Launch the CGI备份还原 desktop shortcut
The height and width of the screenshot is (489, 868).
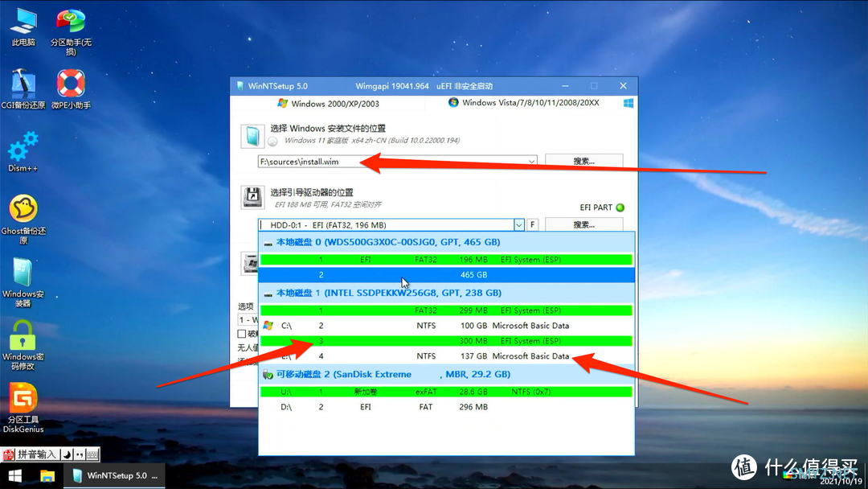point(23,90)
